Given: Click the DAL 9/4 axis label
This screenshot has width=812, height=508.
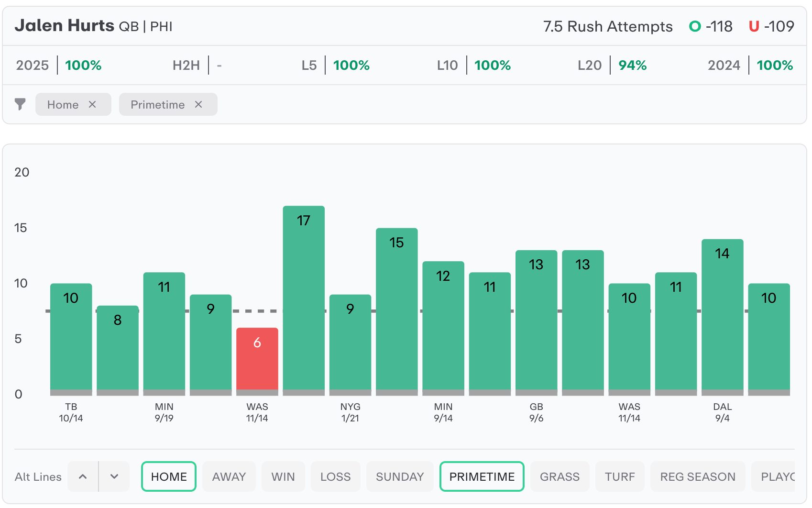Looking at the screenshot, I should click(x=723, y=412).
